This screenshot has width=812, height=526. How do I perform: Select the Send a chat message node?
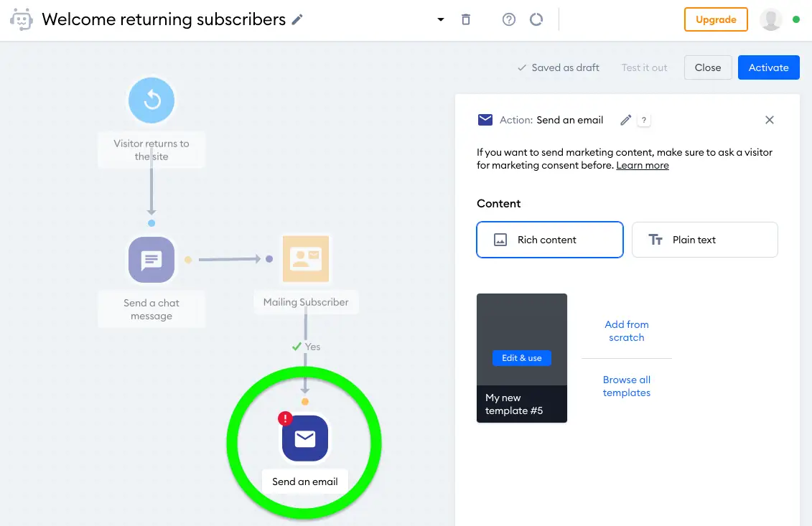click(151, 260)
